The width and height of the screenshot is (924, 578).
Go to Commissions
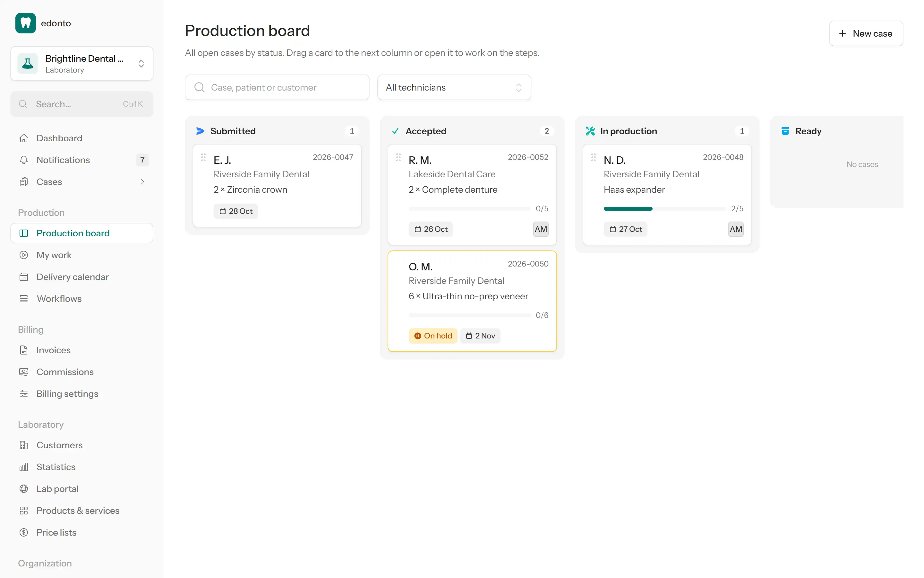82,372
